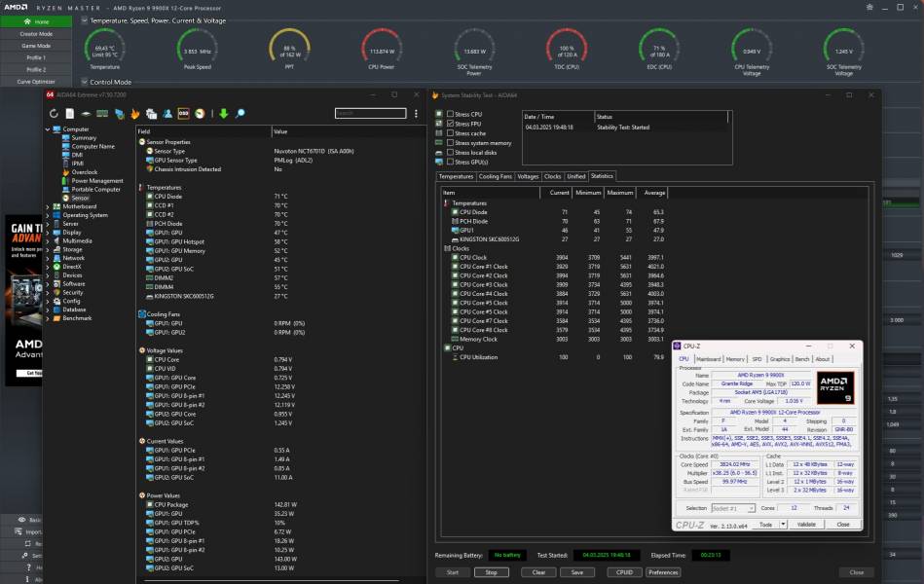924x584 pixels.
Task: Expand the Benchmark tree node
Action: (48, 318)
